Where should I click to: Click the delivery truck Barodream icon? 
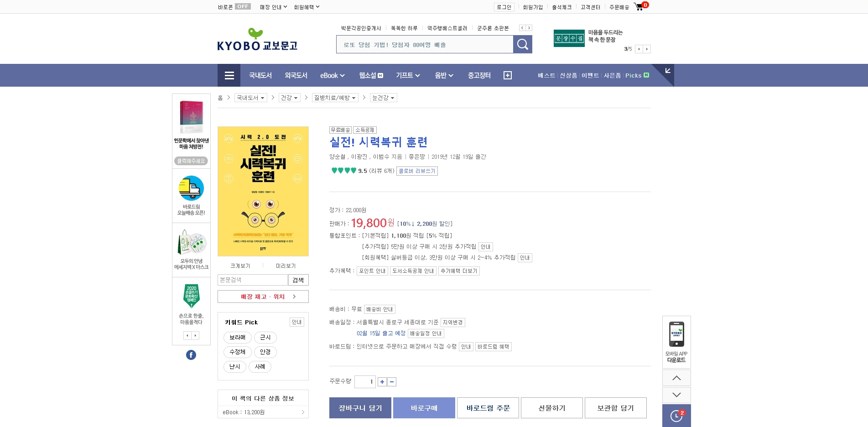191,188
